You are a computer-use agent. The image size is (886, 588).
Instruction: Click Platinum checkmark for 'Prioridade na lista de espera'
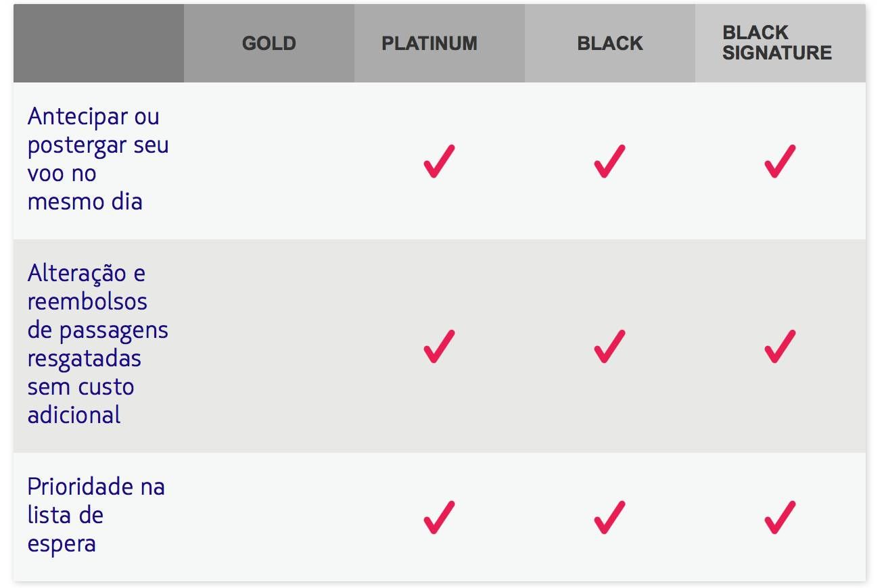pos(439,517)
